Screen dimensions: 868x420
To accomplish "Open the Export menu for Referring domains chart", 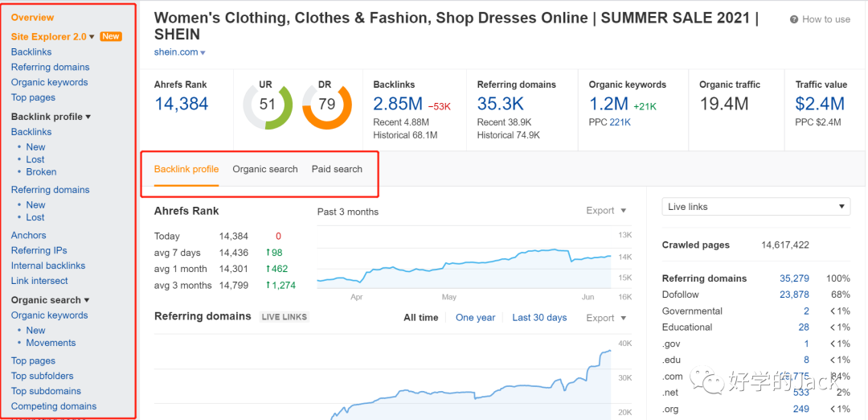I will [606, 318].
